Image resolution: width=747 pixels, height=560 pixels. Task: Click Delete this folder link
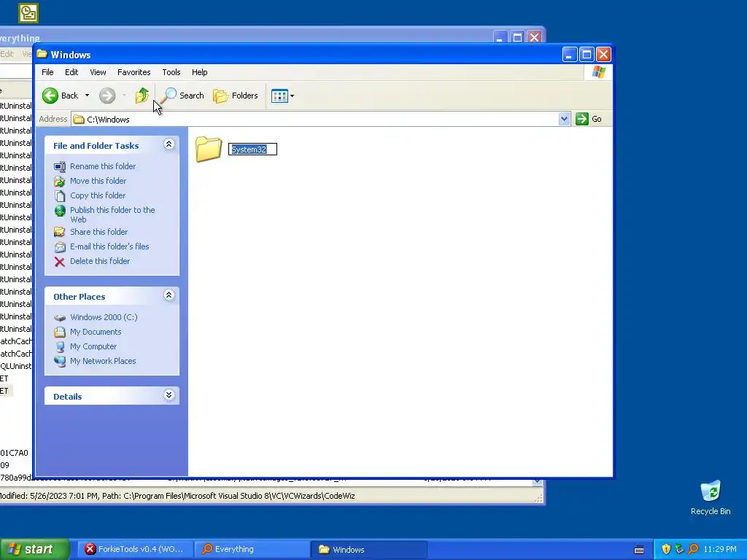point(100,262)
